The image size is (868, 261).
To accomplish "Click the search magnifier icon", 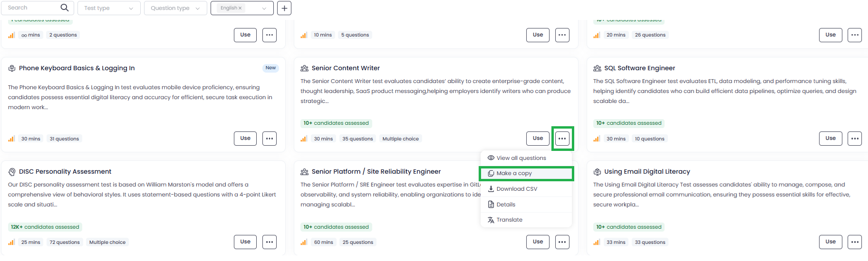I will [65, 8].
